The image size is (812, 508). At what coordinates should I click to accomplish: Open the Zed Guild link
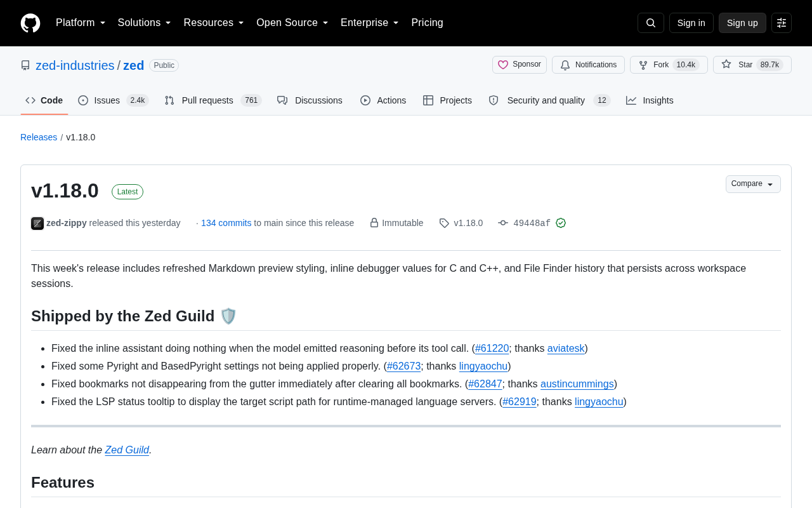coord(127,450)
